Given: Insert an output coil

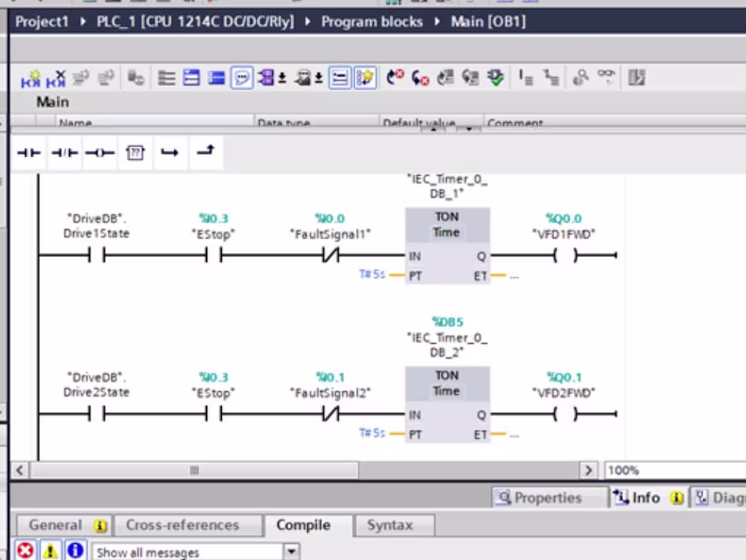Looking at the screenshot, I should pos(100,153).
